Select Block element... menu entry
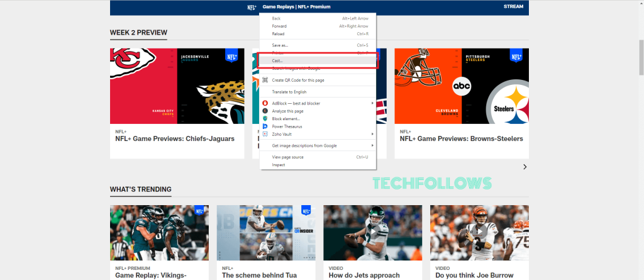 (318, 119)
